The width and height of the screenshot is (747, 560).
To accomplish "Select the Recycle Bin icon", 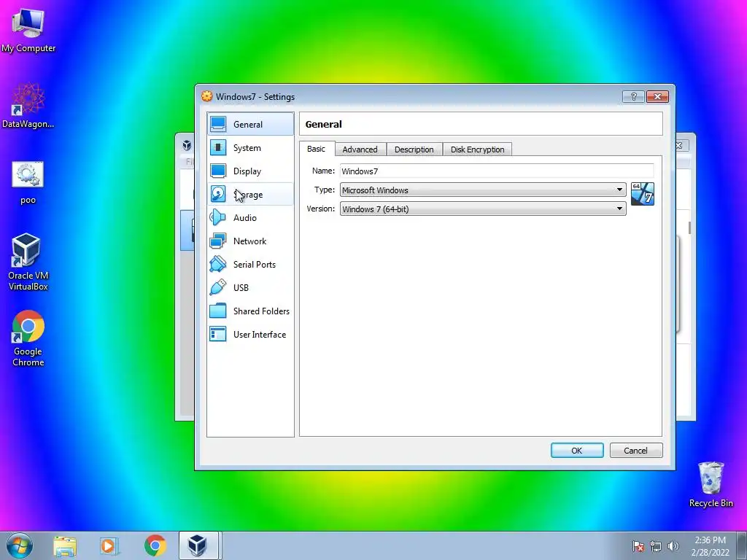I will click(711, 484).
